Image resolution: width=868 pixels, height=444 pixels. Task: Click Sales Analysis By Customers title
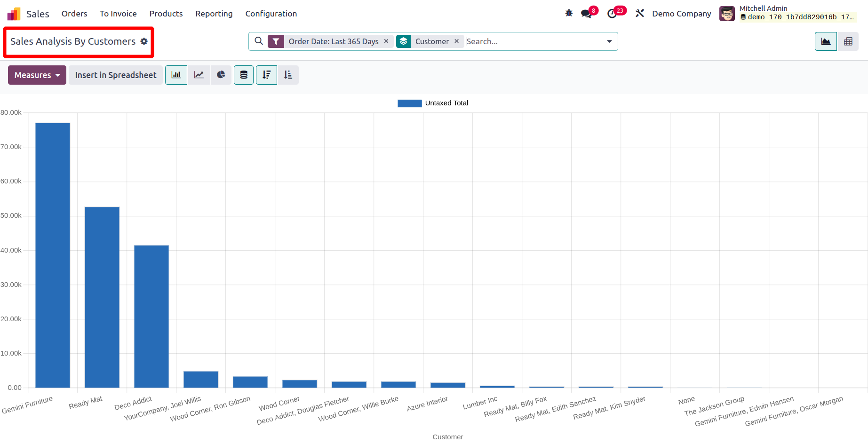point(73,41)
